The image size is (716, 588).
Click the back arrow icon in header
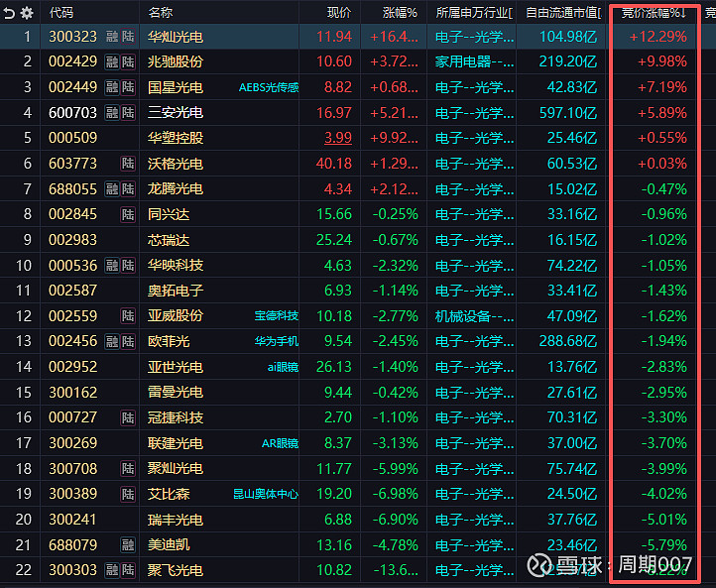coord(9,13)
